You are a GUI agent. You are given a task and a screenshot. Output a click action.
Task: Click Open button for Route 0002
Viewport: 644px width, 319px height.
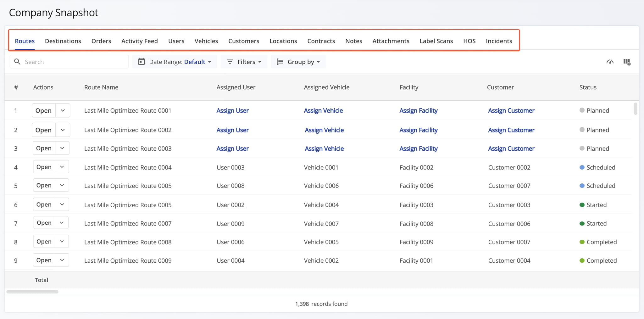[44, 130]
